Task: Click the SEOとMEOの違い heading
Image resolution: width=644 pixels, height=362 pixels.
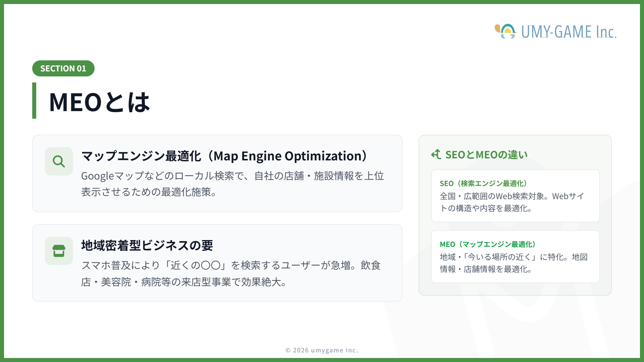Action: pyautogui.click(x=486, y=155)
